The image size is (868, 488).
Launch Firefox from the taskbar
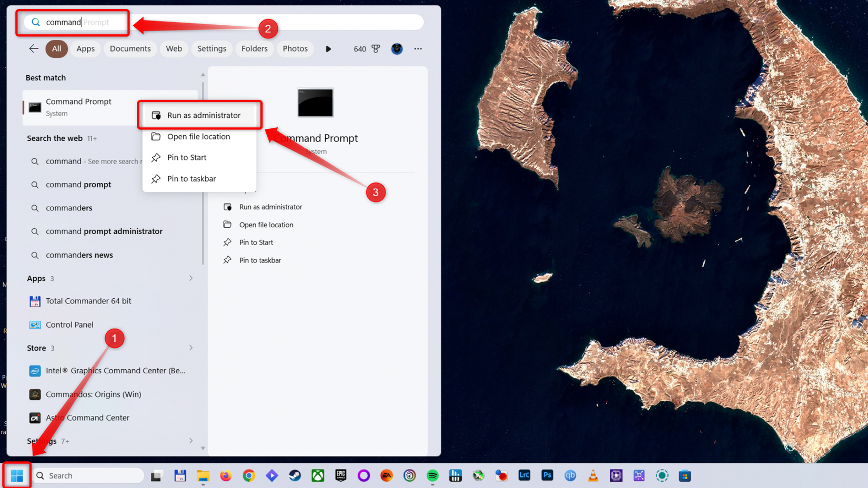click(226, 475)
